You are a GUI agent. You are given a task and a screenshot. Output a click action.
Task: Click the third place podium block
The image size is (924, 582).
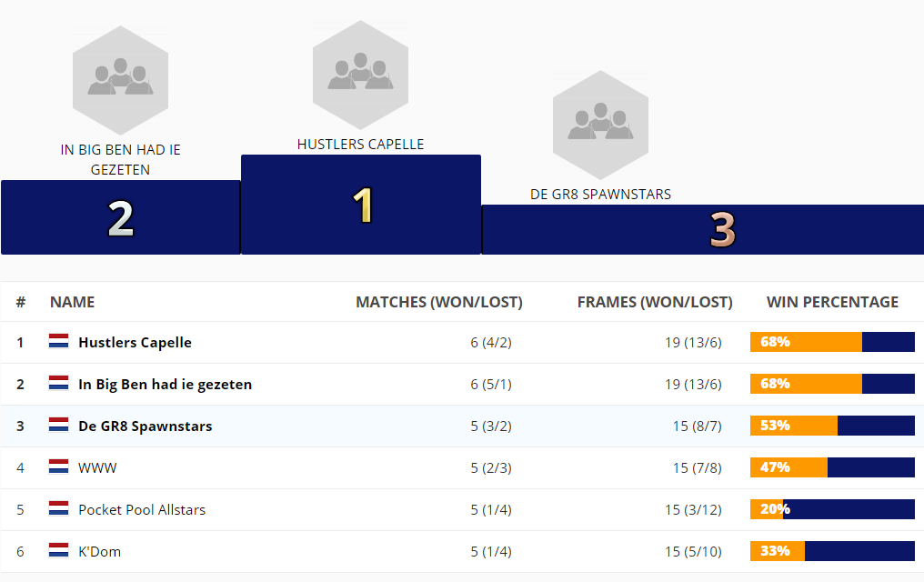tap(702, 229)
